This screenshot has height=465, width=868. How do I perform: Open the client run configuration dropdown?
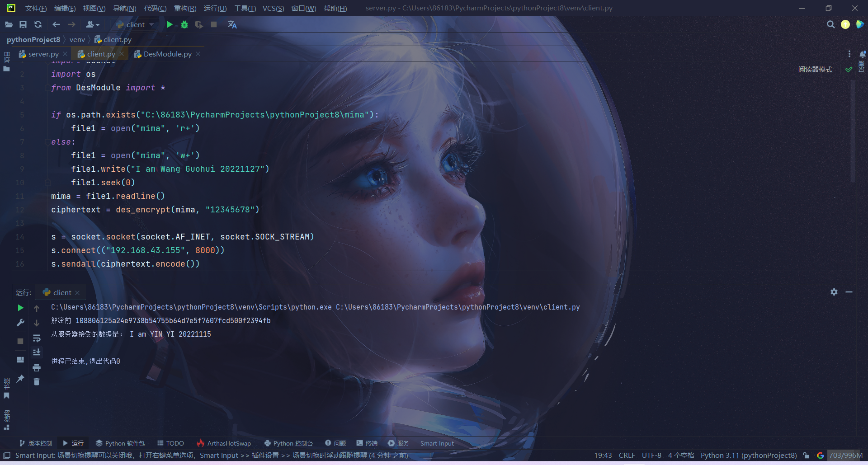pyautogui.click(x=136, y=24)
